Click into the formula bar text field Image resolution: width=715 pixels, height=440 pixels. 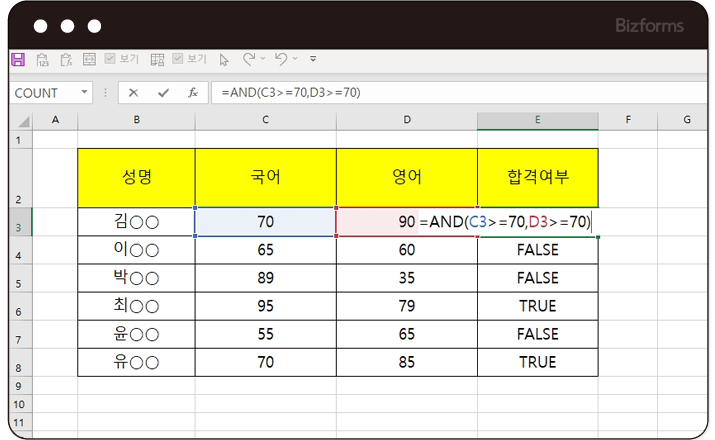(450, 93)
